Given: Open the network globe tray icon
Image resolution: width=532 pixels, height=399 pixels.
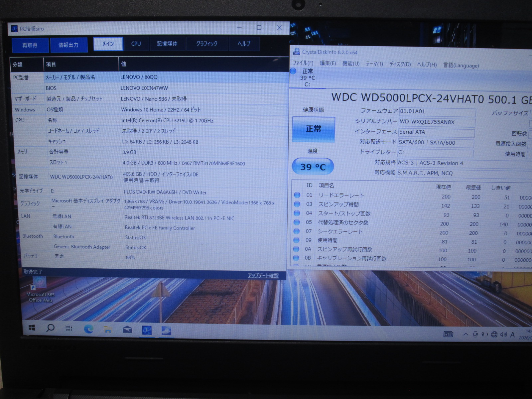Looking at the screenshot, I should coord(494,334).
